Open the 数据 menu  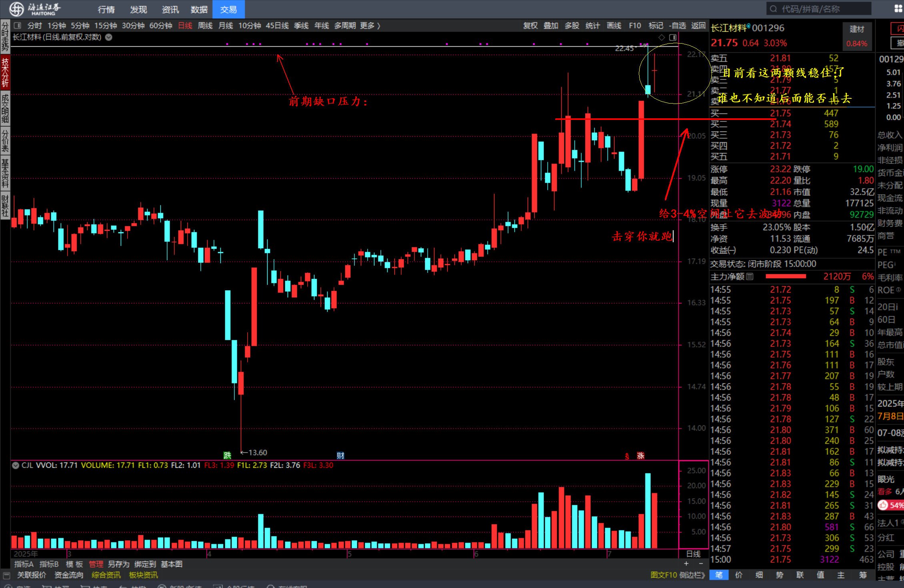[199, 9]
